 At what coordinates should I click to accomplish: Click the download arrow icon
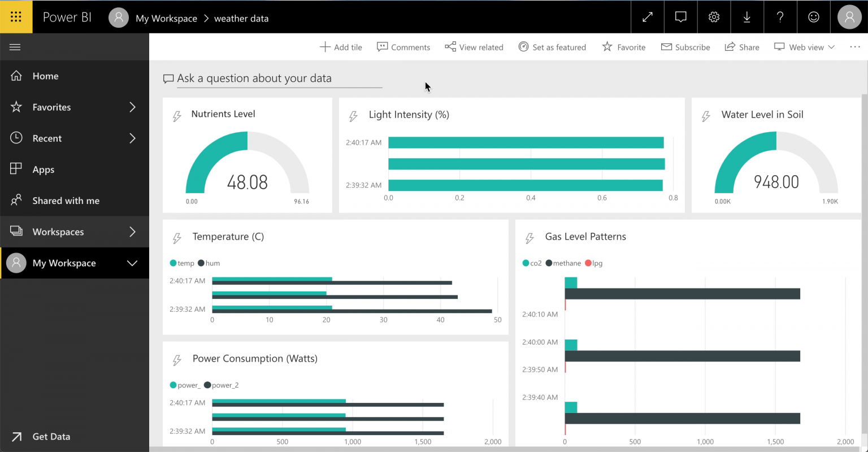coord(747,17)
